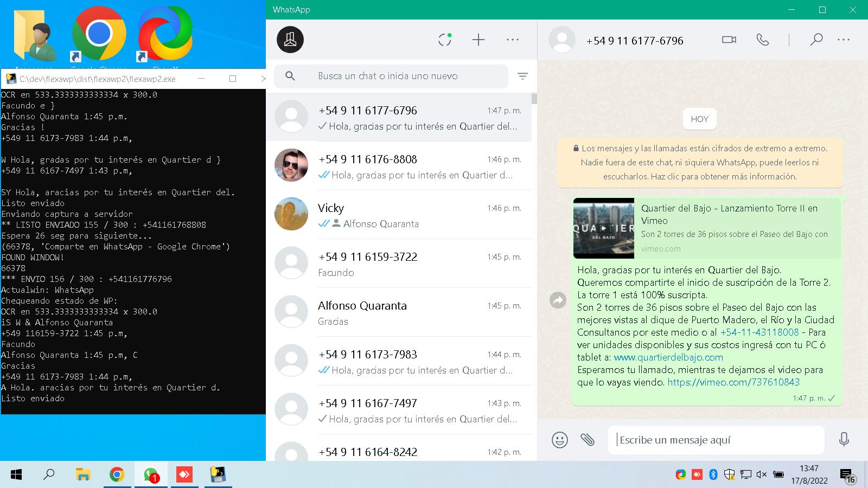Minimize the flexawp2 console window
This screenshot has height=488, width=868.
pos(201,79)
